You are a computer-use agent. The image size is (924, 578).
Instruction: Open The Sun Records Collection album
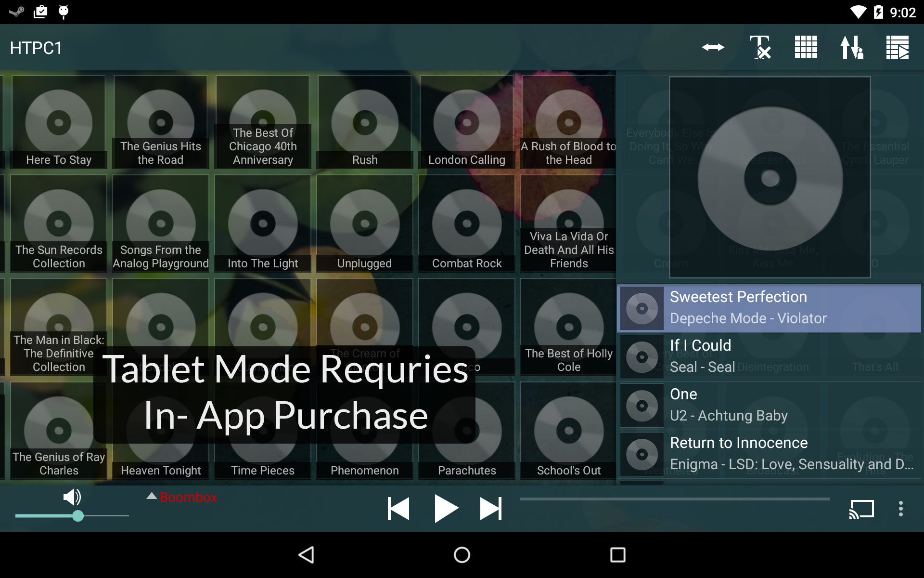pos(59,223)
